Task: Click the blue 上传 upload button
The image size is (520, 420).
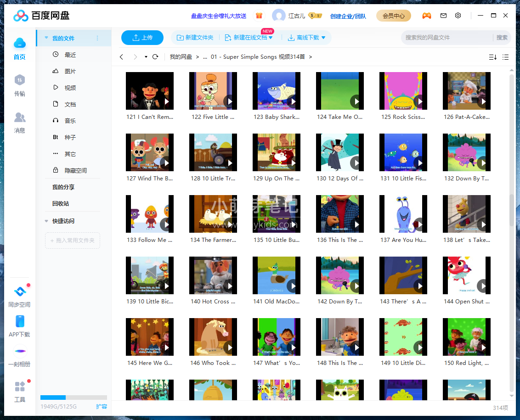Action: click(x=142, y=38)
